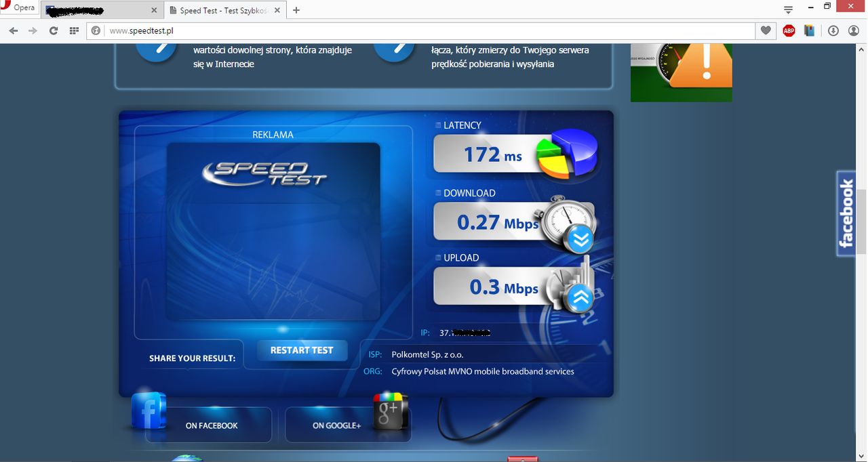
Task: Open the Adblock Plus extension icon
Action: [x=789, y=30]
